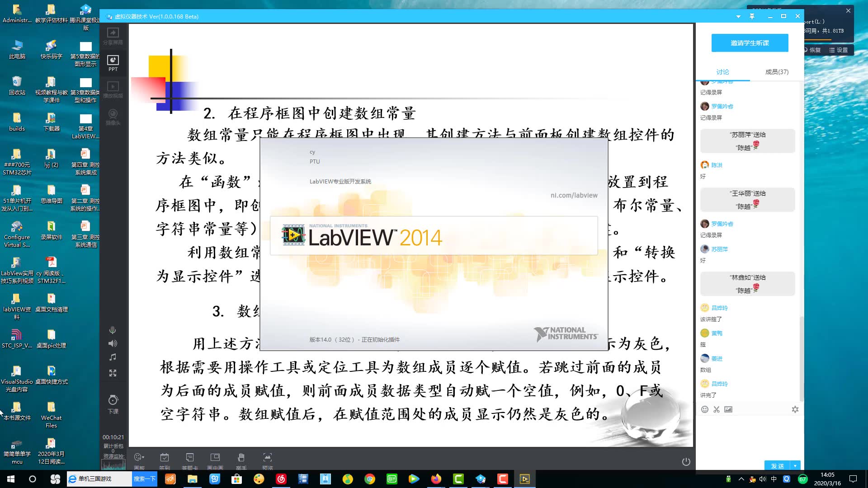Click 邀请学生听课 invite students button
This screenshot has width=868, height=488.
pos(750,43)
